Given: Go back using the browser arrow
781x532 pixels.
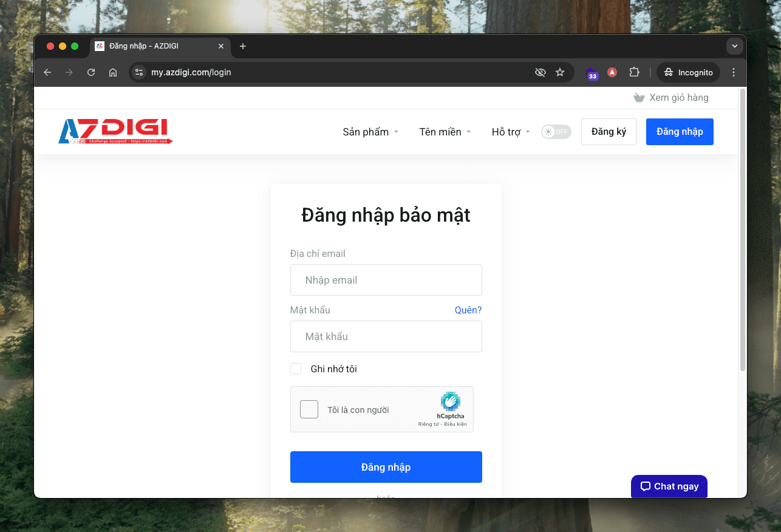Looking at the screenshot, I should pos(47,72).
